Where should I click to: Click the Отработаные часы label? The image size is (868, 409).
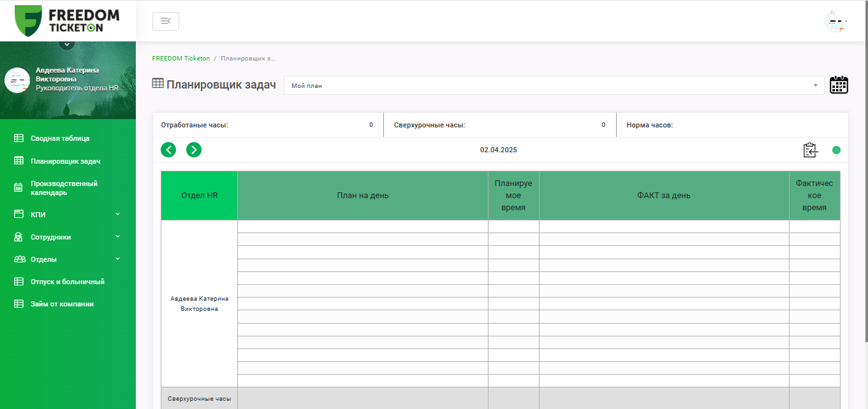point(195,125)
